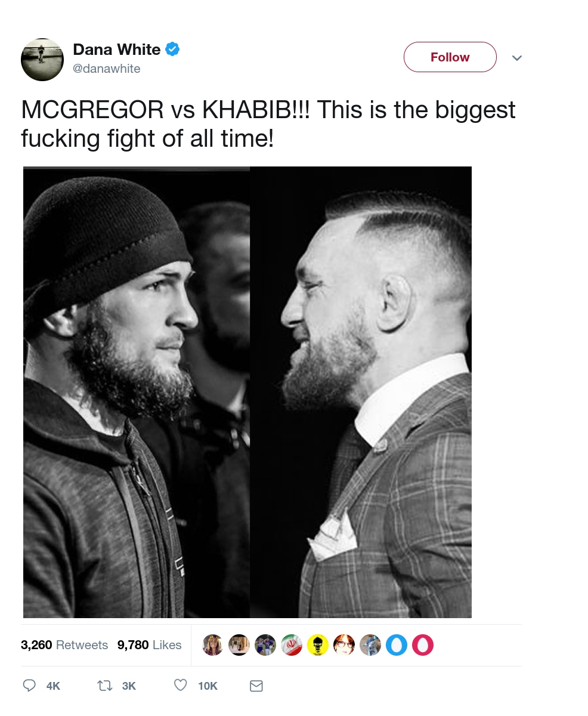Viewport: 588px width, 716px height.
Task: Open the @danawhite handle link
Action: tap(106, 69)
